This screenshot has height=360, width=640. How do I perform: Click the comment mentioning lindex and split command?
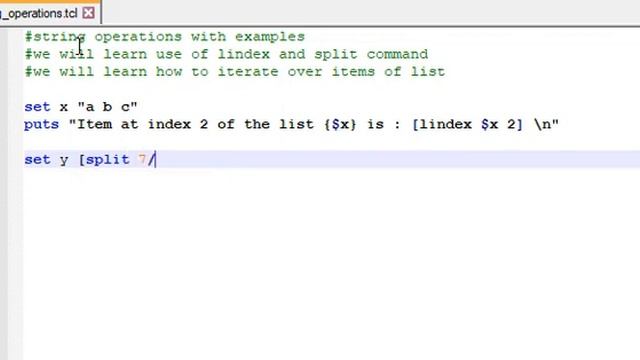[227, 54]
